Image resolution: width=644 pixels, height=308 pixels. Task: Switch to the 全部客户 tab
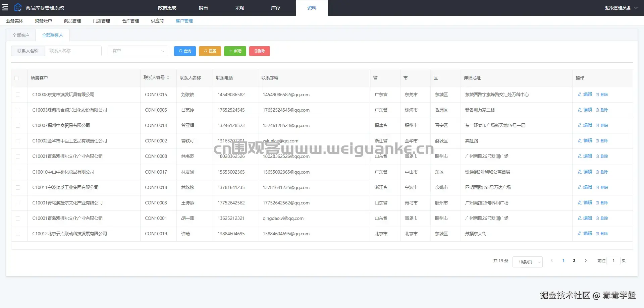pos(21,35)
